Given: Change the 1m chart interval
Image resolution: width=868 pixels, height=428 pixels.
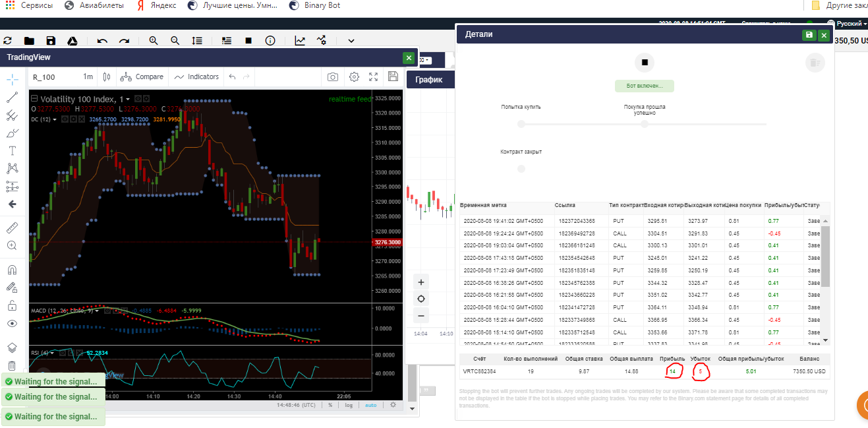Looking at the screenshot, I should [x=88, y=76].
